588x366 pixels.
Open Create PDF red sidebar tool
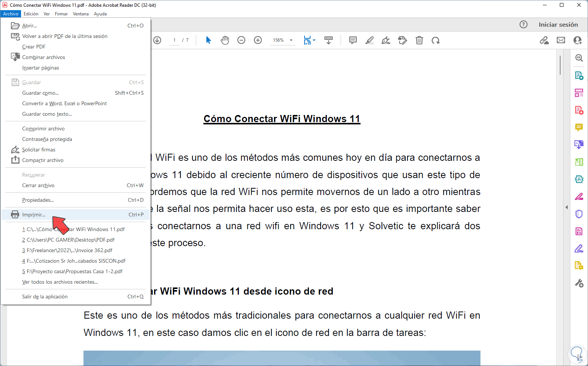pos(579,110)
